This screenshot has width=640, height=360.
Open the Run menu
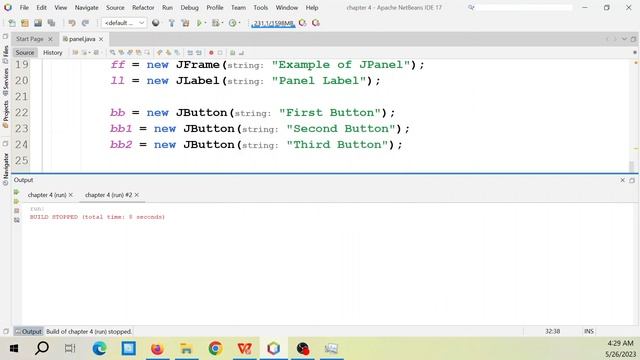(167, 8)
